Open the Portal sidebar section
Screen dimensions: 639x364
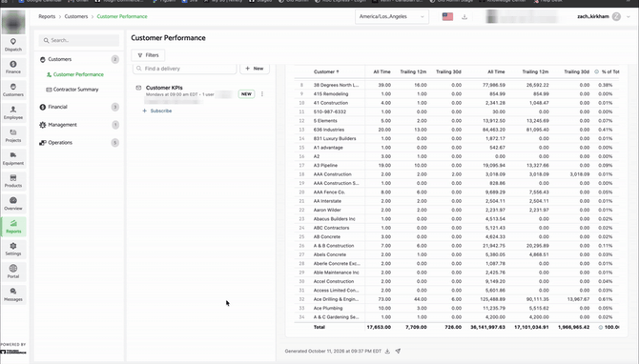[13, 272]
